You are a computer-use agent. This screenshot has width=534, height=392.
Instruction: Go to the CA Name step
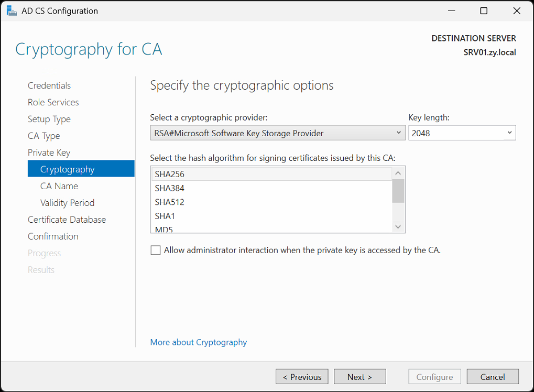click(x=59, y=186)
